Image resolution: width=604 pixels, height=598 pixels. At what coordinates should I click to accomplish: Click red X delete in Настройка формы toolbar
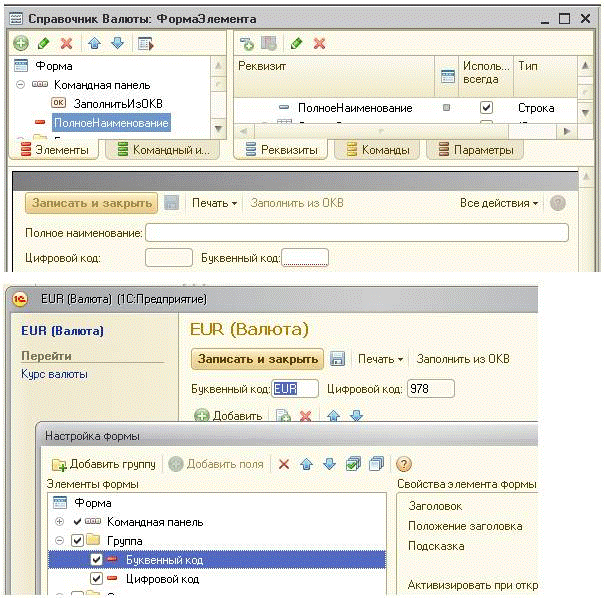(x=284, y=464)
